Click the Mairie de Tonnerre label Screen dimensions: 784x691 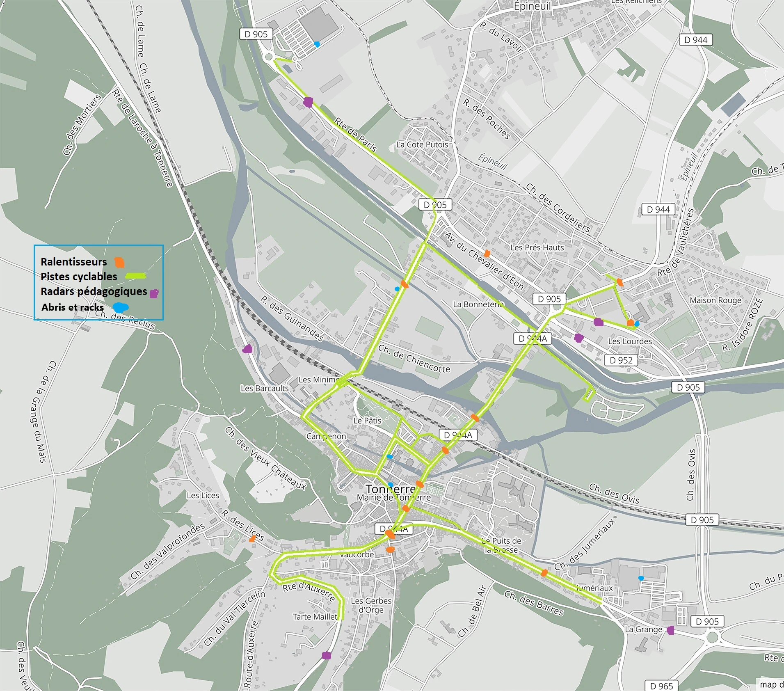pos(394,497)
